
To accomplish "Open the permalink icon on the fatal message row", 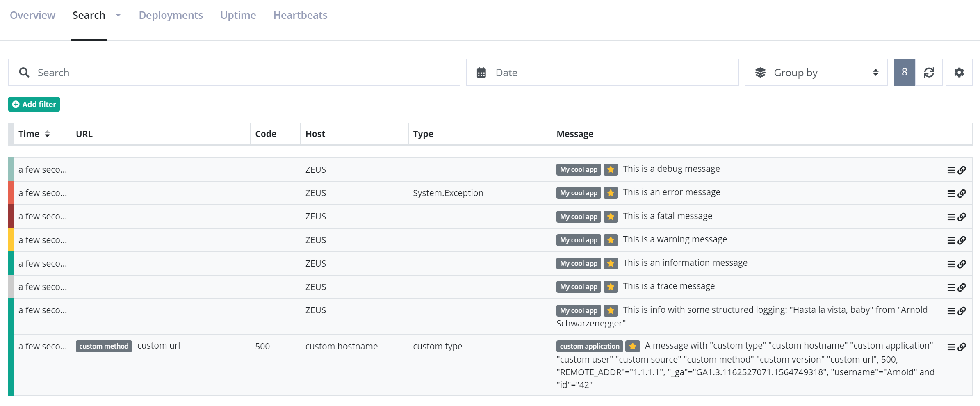I will pyautogui.click(x=962, y=216).
